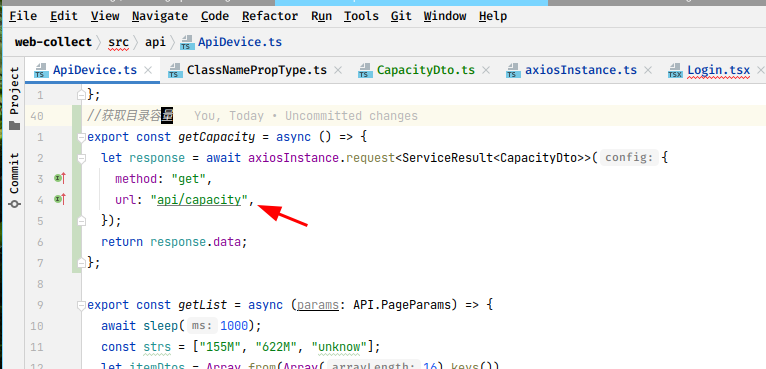
Task: Click ApiDevice.ts breadcrumb file
Action: tap(240, 42)
